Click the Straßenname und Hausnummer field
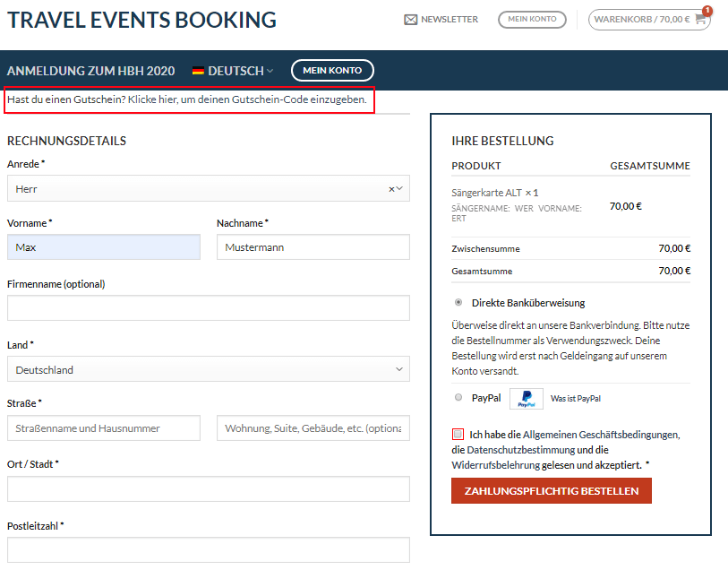 [104, 428]
